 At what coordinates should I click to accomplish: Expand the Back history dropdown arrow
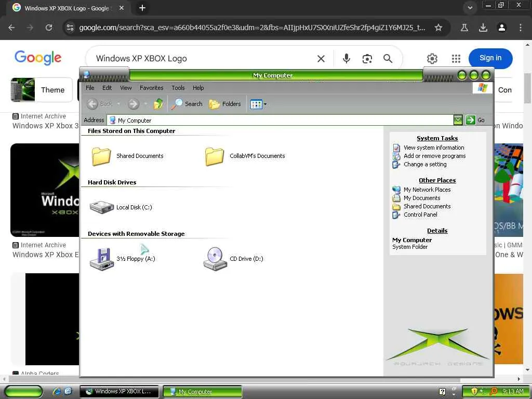[118, 104]
